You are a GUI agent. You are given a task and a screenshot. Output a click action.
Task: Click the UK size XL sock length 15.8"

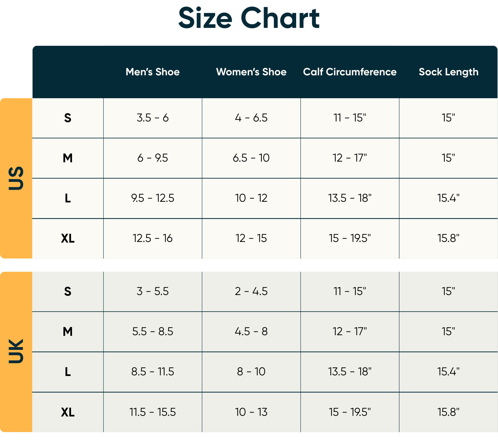449,412
